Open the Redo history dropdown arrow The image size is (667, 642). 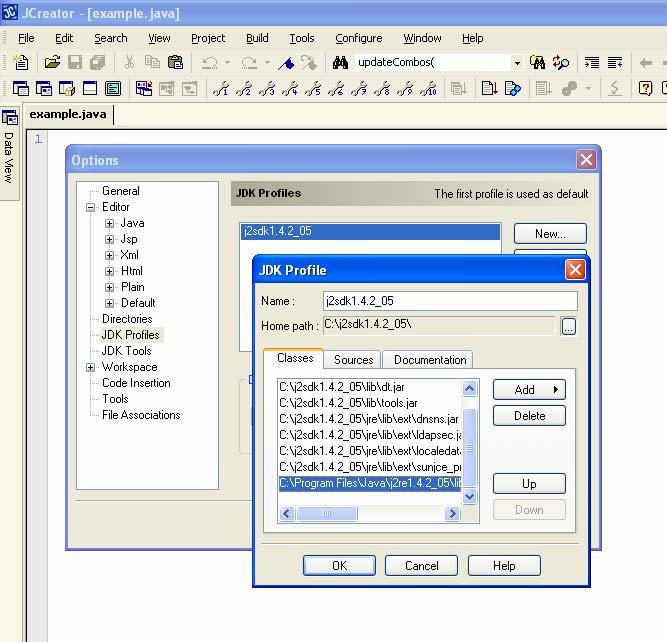coord(267,63)
